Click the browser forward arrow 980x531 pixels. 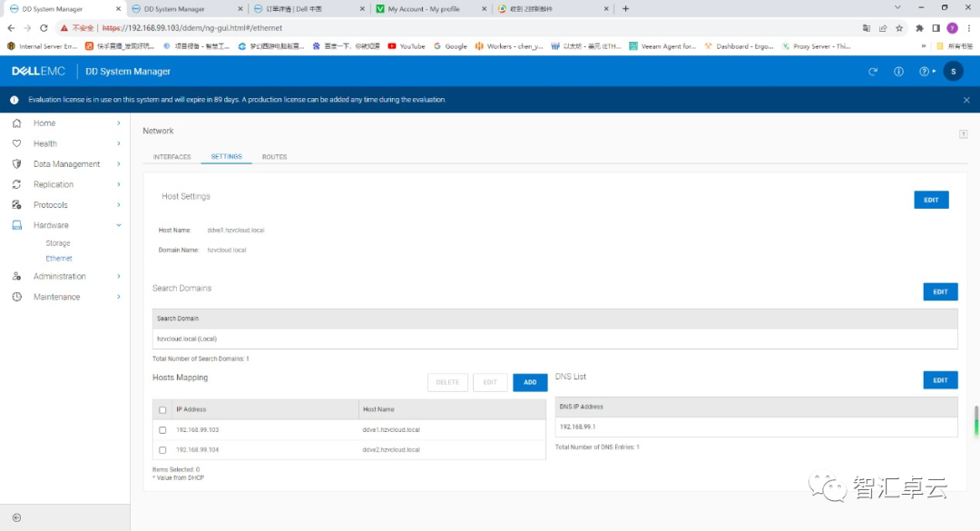click(27, 28)
